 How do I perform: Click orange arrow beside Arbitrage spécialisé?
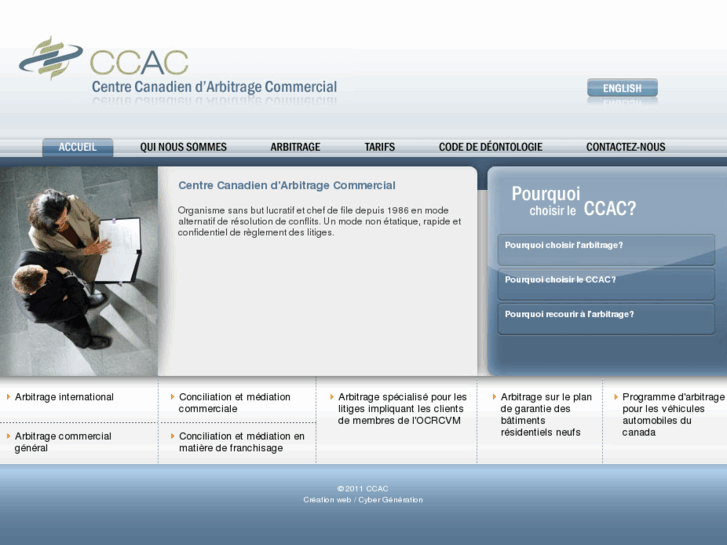332,397
